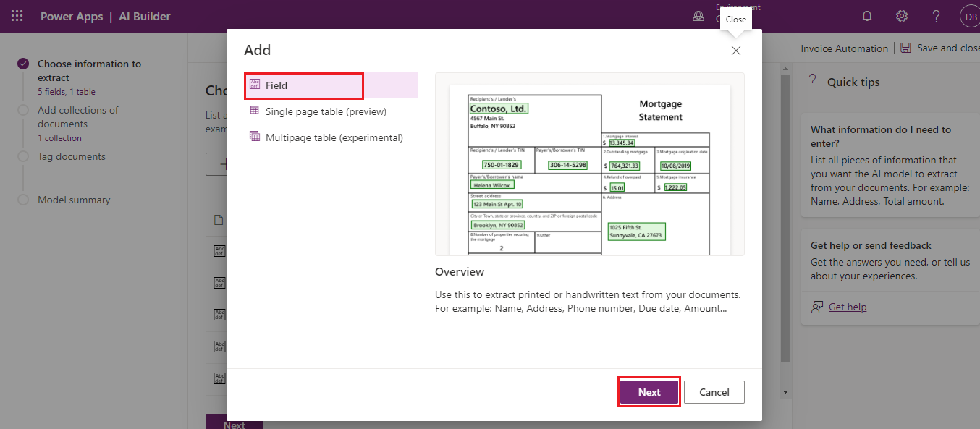Open the settings gear icon

pos(902,16)
